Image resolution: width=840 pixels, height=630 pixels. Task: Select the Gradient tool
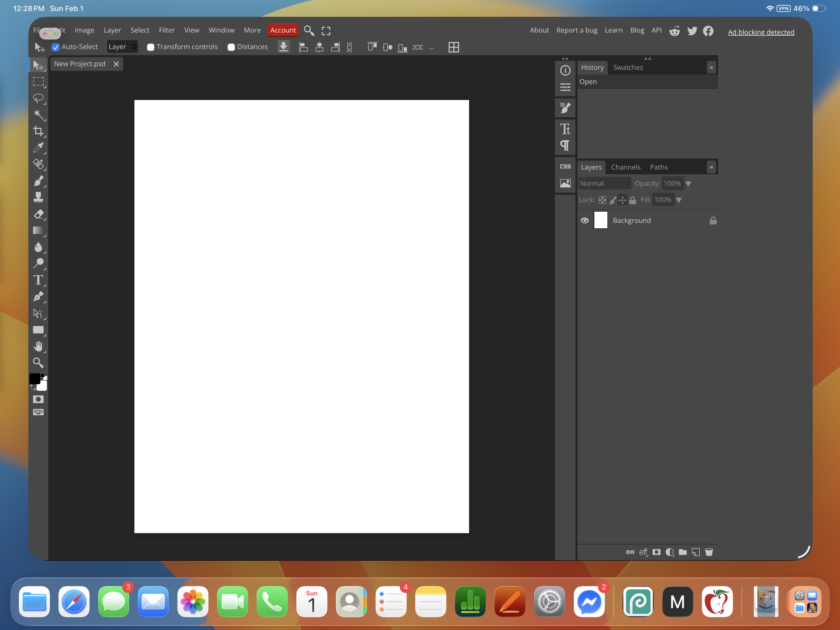38,230
